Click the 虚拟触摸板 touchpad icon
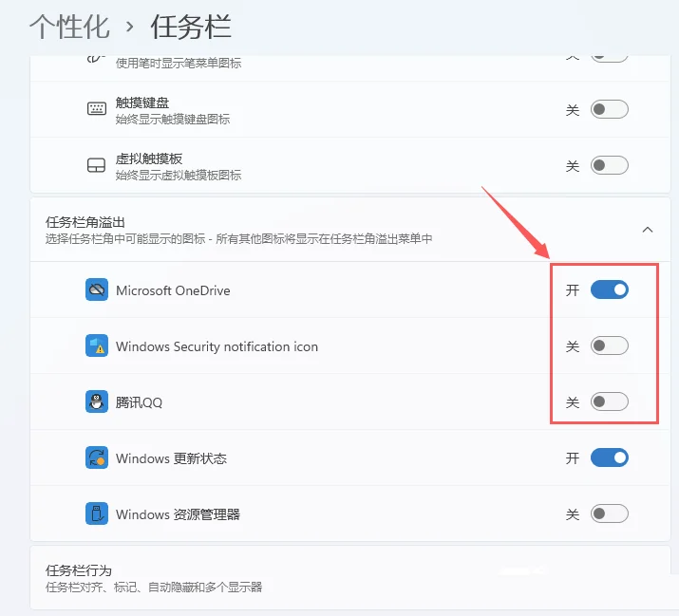The width and height of the screenshot is (679, 616). 96,166
